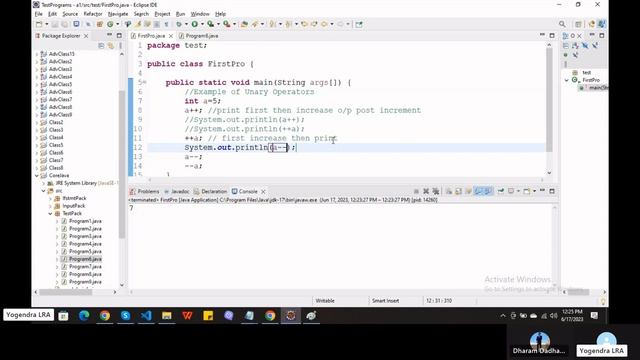Click the New file toolbar icon
Screen dimensions: 640x360
[x=39, y=24]
